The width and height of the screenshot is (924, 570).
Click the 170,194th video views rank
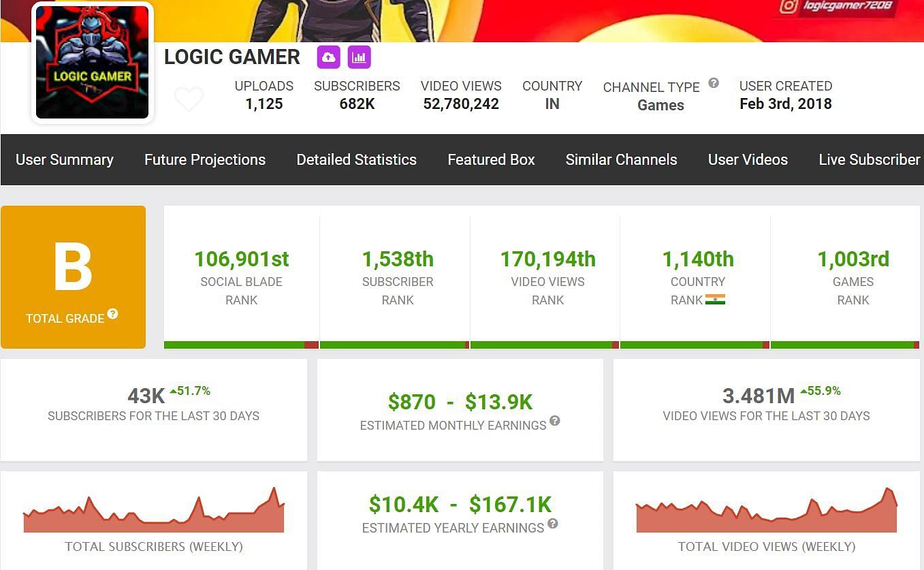pyautogui.click(x=548, y=259)
